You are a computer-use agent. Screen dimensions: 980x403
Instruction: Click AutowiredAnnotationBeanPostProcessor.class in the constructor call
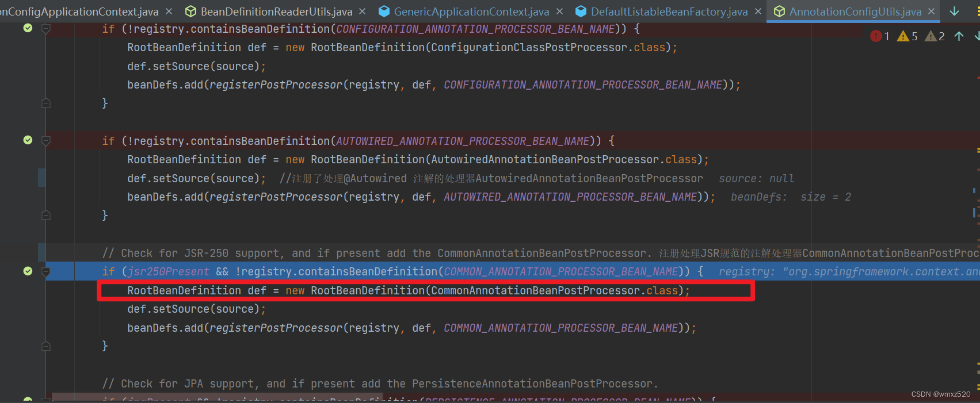564,159
